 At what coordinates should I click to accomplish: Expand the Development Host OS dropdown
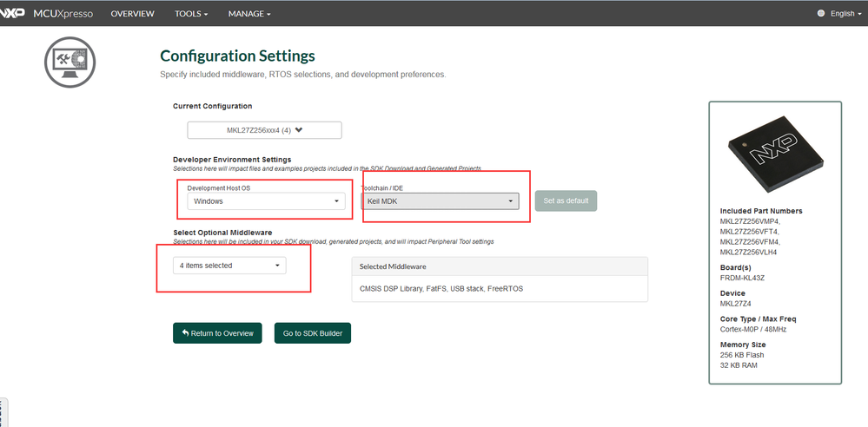pyautogui.click(x=266, y=201)
